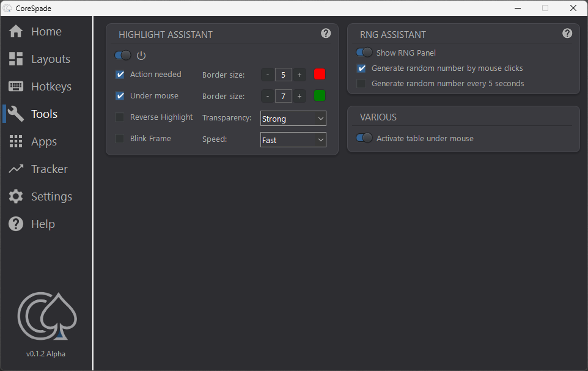The height and width of the screenshot is (371, 588).
Task: Go to the Layouts section icon
Action: [x=16, y=59]
